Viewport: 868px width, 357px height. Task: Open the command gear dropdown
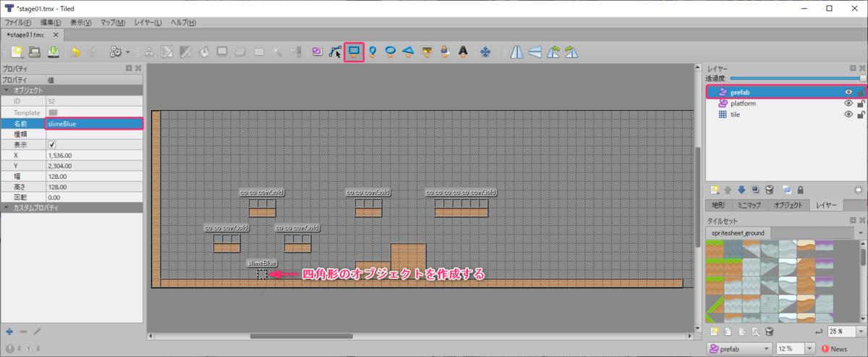(x=119, y=52)
